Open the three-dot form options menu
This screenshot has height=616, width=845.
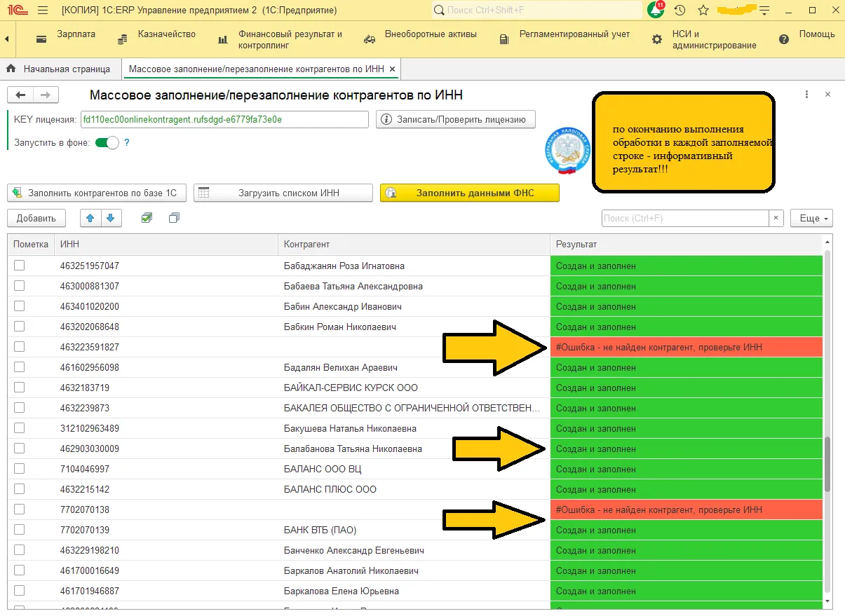coord(806,95)
